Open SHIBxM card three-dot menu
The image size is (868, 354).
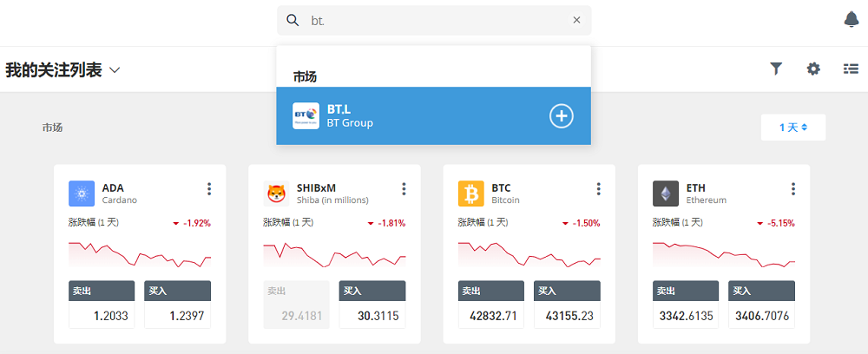(x=404, y=189)
